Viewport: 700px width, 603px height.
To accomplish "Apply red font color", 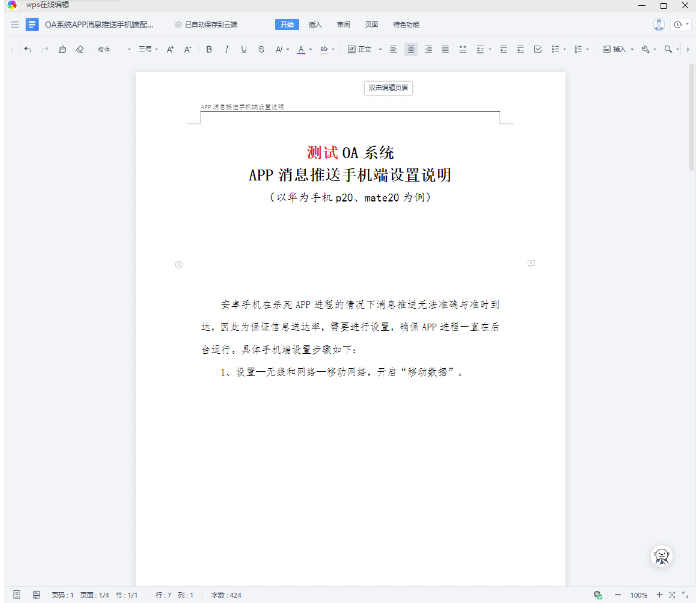I will click(301, 49).
